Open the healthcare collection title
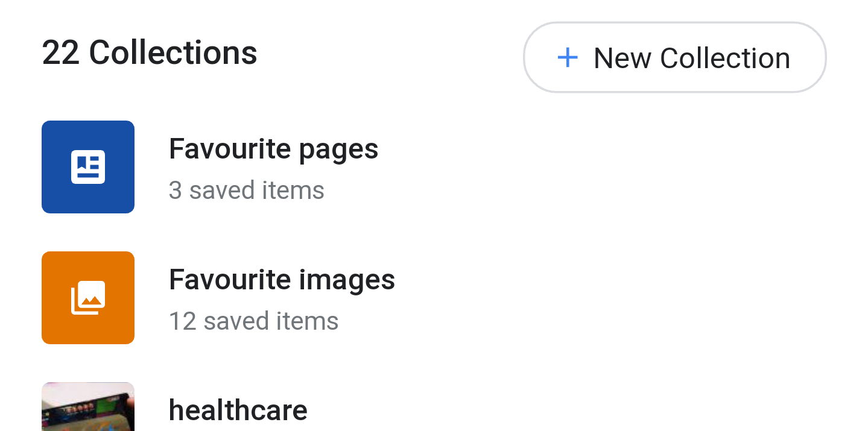 (238, 411)
